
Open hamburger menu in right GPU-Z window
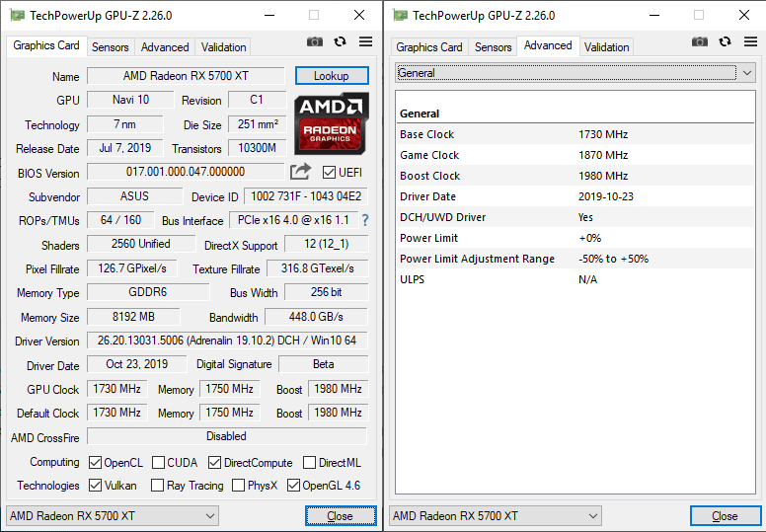(x=750, y=42)
